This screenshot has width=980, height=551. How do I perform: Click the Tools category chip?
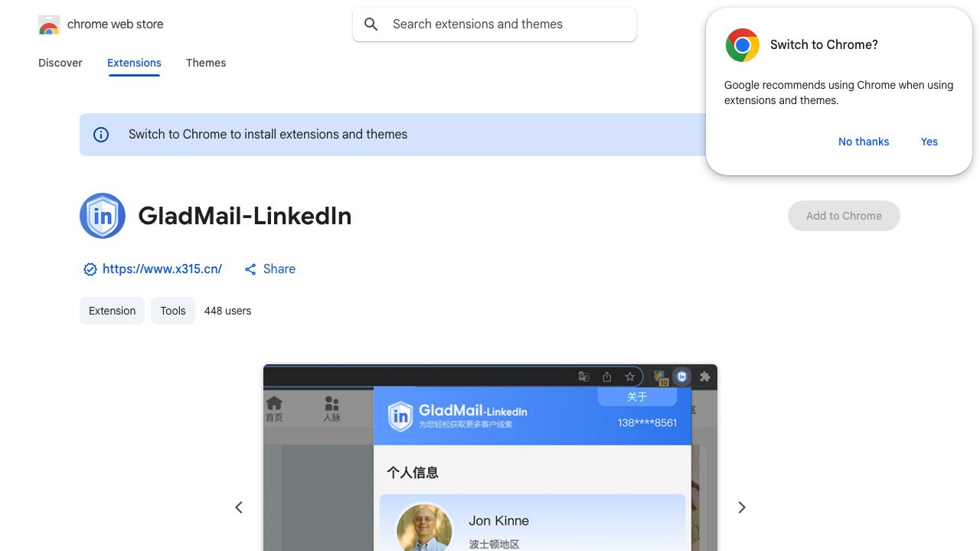coord(173,311)
